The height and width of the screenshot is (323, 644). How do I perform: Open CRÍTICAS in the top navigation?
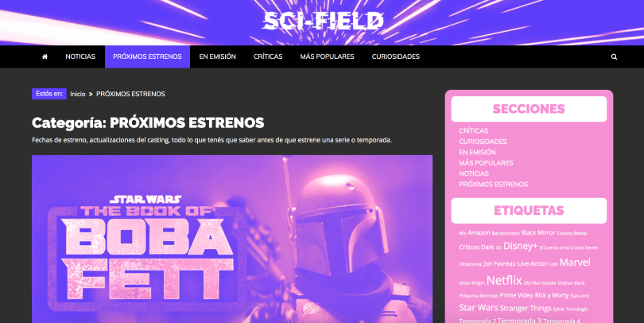point(268,56)
